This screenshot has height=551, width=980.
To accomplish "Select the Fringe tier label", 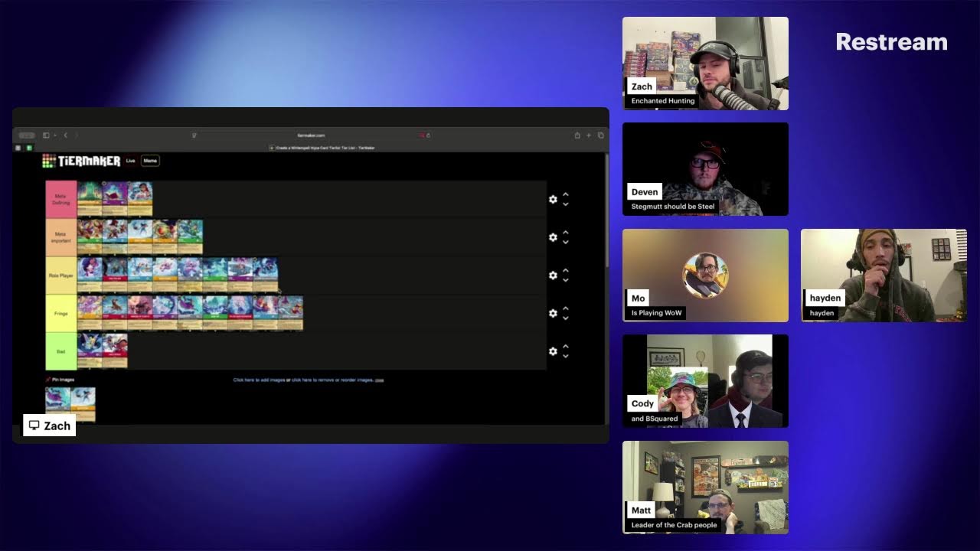I will tap(61, 313).
